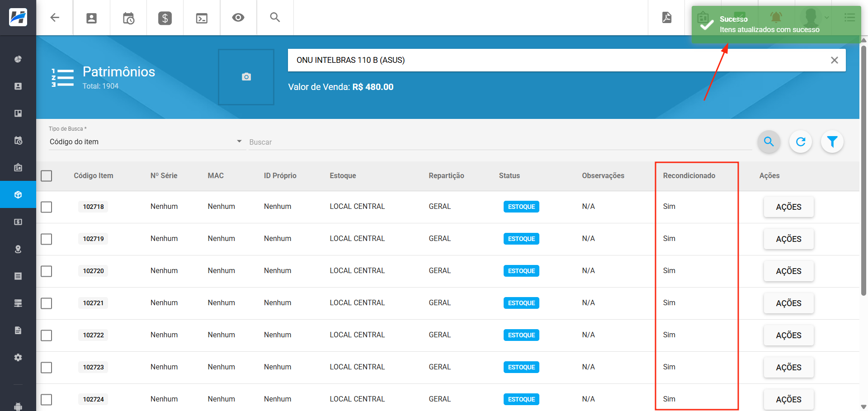Open the settings gear sidebar icon
868x411 pixels.
[x=18, y=358]
